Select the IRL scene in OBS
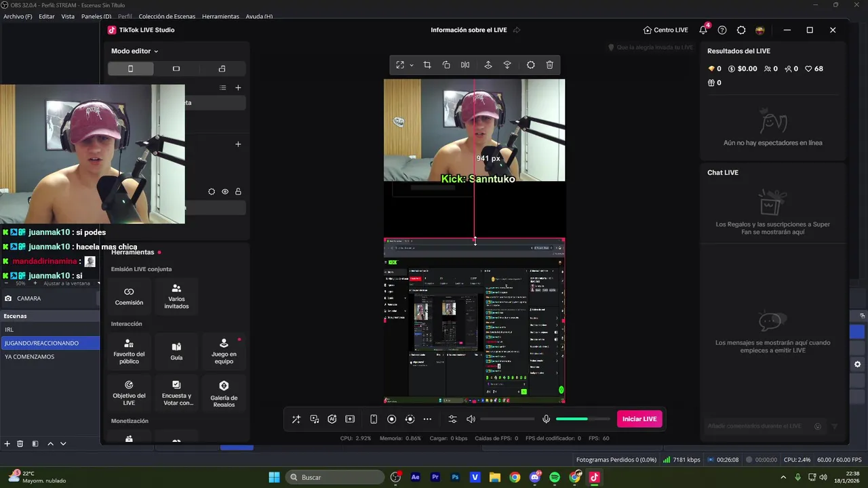868x488 pixels. [50, 329]
